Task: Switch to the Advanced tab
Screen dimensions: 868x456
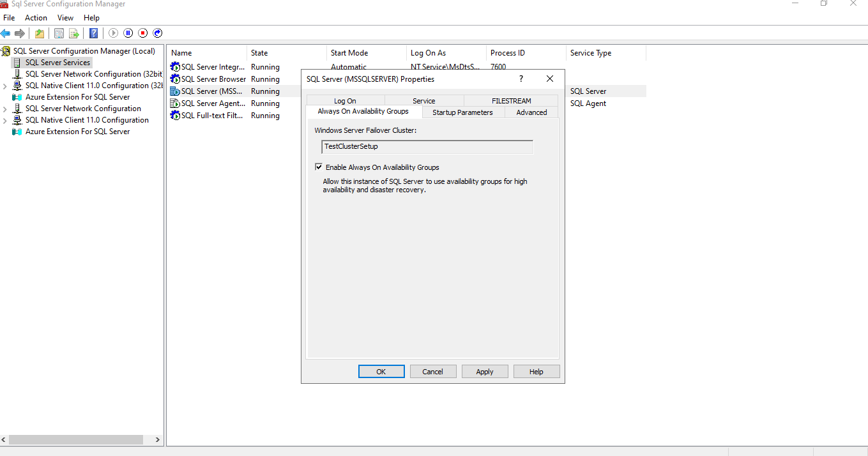Action: click(x=531, y=112)
